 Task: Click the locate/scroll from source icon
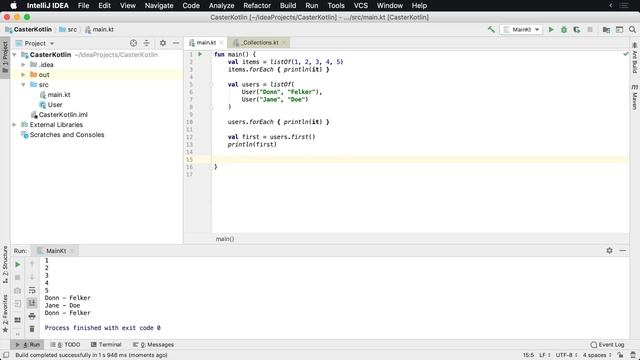133,43
